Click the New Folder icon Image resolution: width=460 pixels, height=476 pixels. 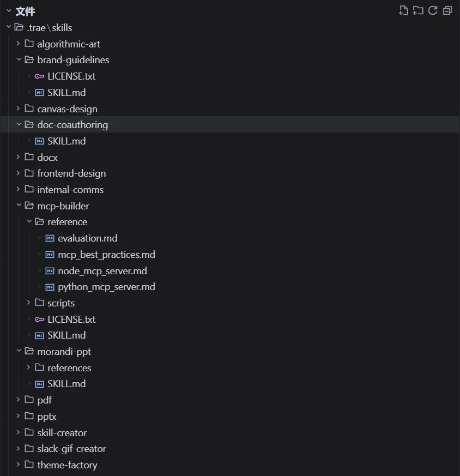point(418,10)
